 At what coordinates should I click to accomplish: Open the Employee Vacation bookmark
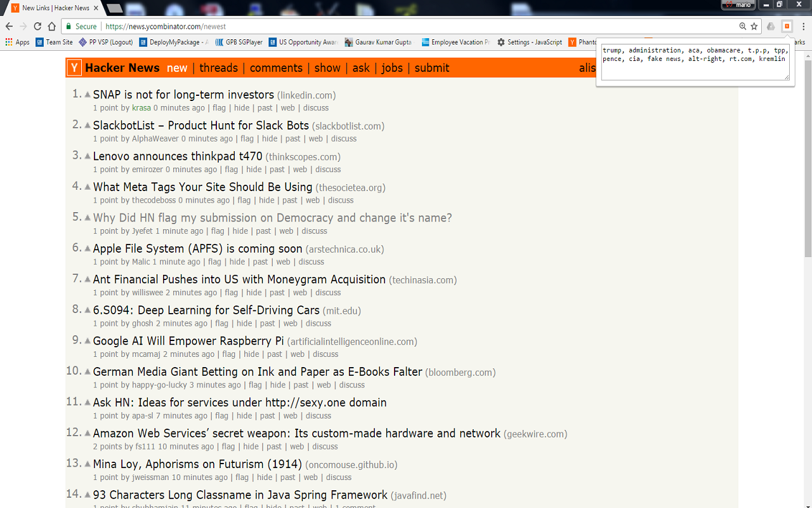(455, 42)
